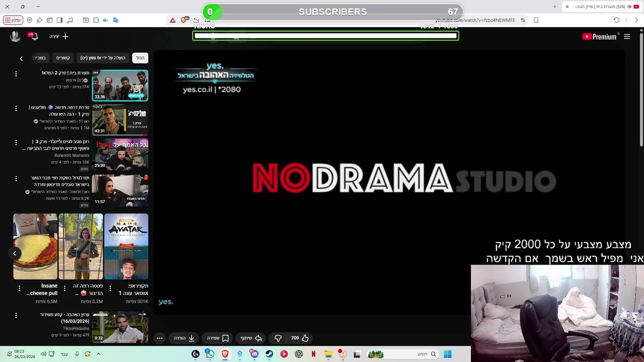Image resolution: width=644 pixels, height=362 pixels.
Task: Share the video (שיתוף)
Action: pos(251,338)
